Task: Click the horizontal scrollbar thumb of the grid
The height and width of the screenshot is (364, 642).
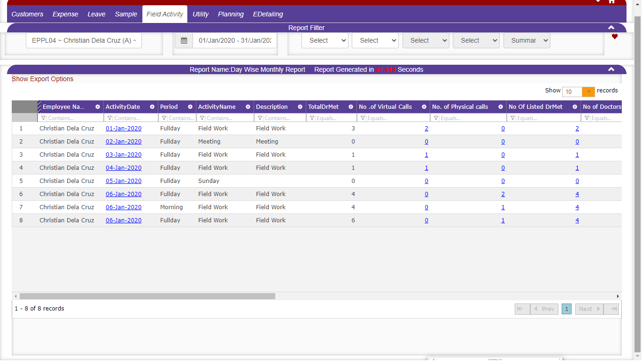Action: tap(147, 296)
